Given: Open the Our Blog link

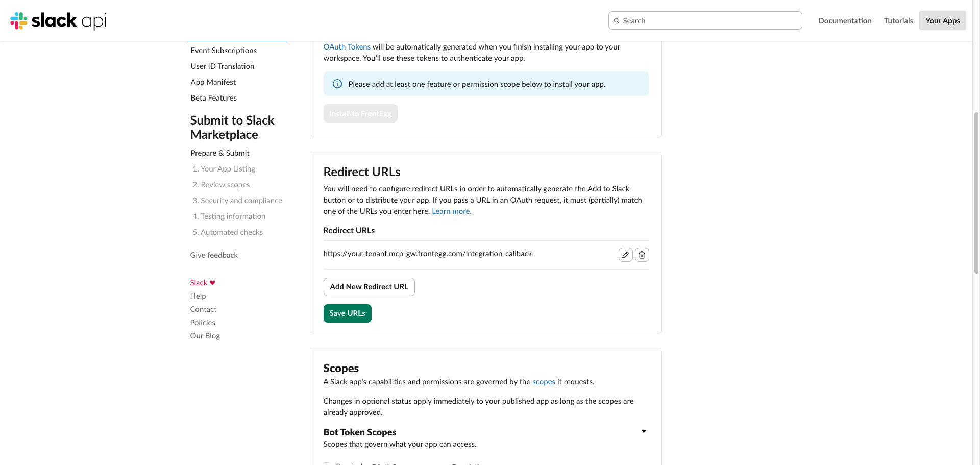Looking at the screenshot, I should pyautogui.click(x=205, y=336).
